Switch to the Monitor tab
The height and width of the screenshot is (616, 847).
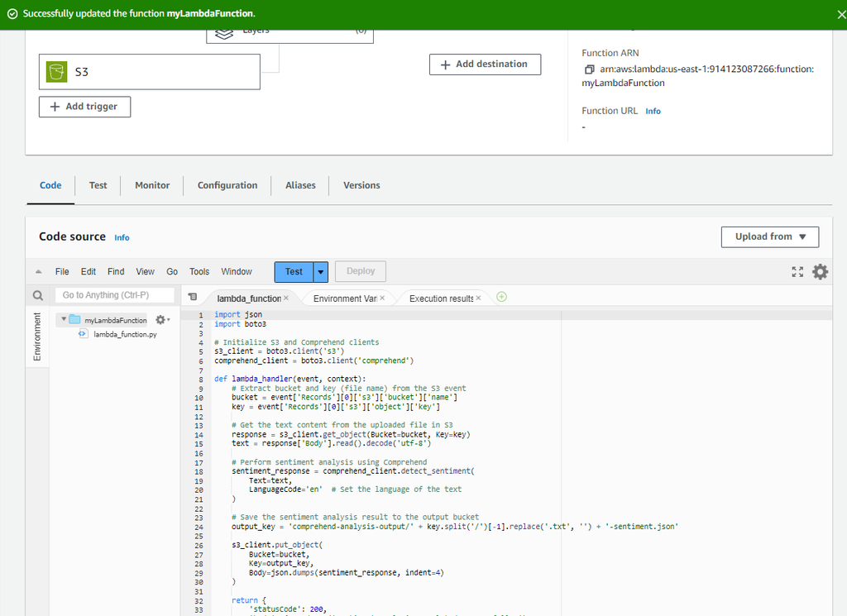[151, 185]
